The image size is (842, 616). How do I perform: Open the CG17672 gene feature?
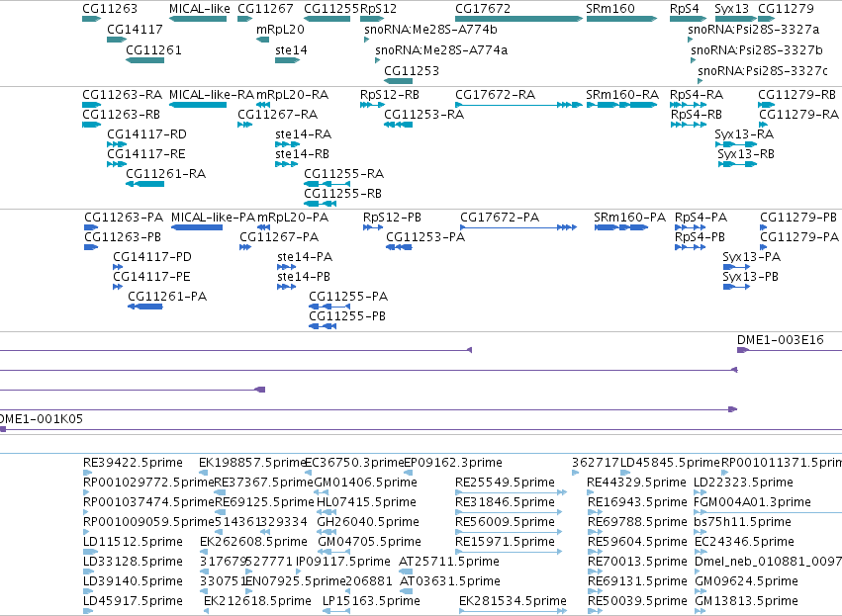(x=518, y=19)
